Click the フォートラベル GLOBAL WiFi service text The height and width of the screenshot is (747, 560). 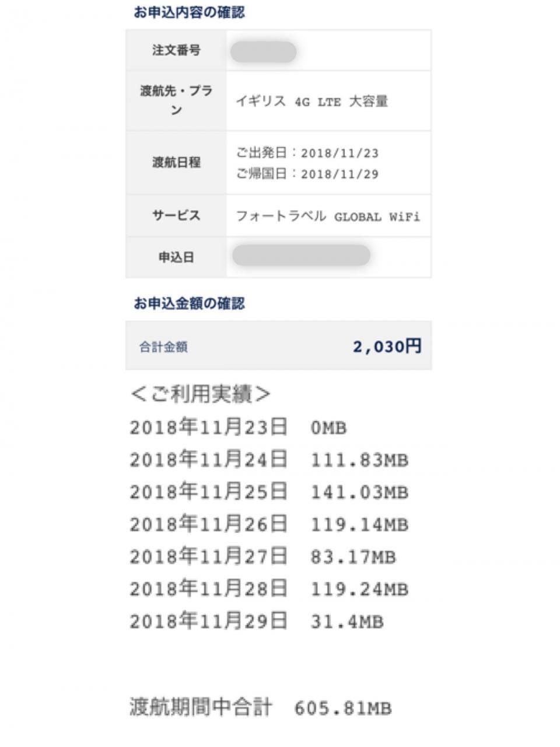pyautogui.click(x=327, y=217)
